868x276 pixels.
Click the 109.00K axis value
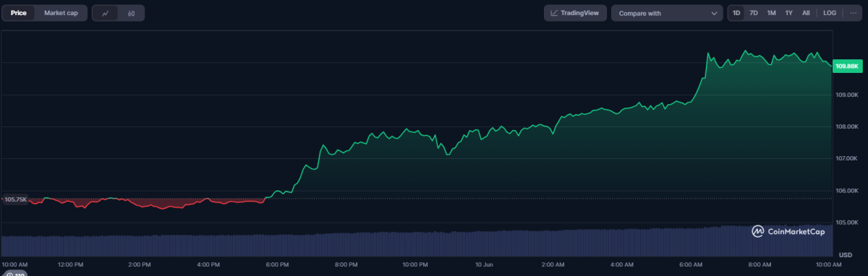point(847,95)
